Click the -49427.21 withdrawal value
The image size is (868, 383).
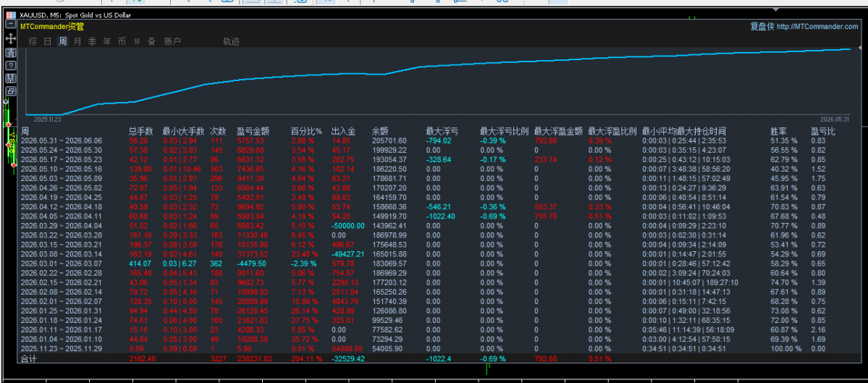click(347, 254)
